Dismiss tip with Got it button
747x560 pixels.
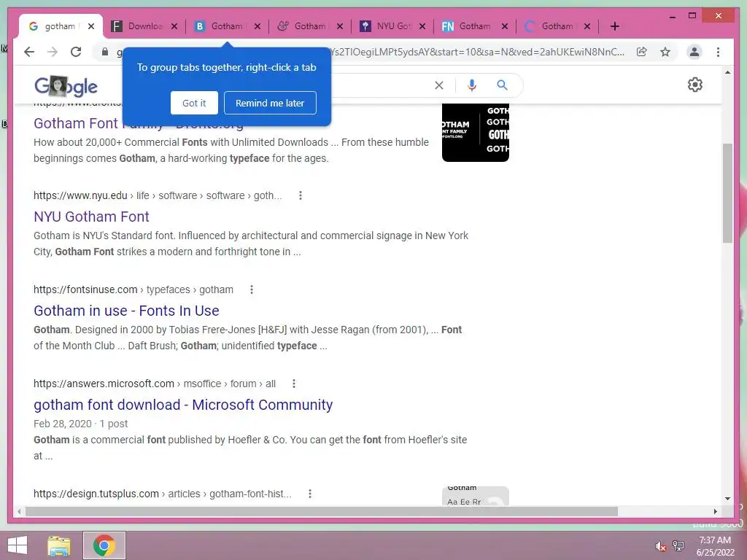click(194, 103)
